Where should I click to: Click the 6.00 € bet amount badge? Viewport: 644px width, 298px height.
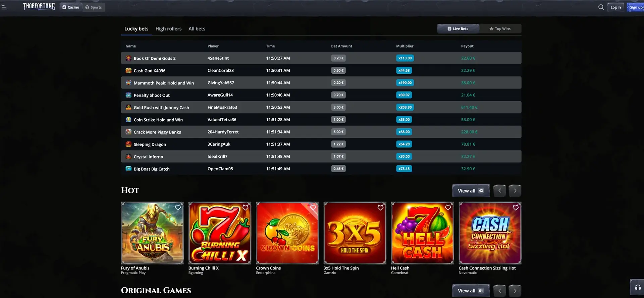point(338,132)
